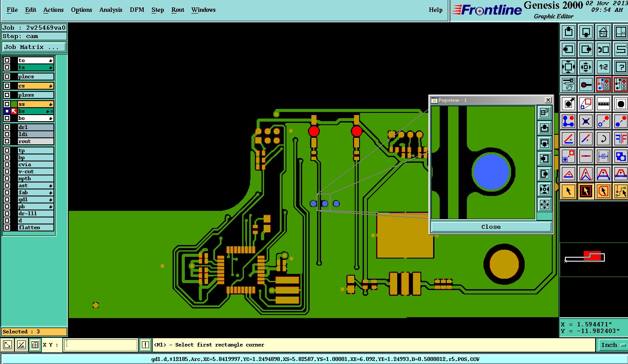Screen dimensions: 628x364
Task: Click the bottom icon in Popview side toolbar
Action: (x=544, y=204)
